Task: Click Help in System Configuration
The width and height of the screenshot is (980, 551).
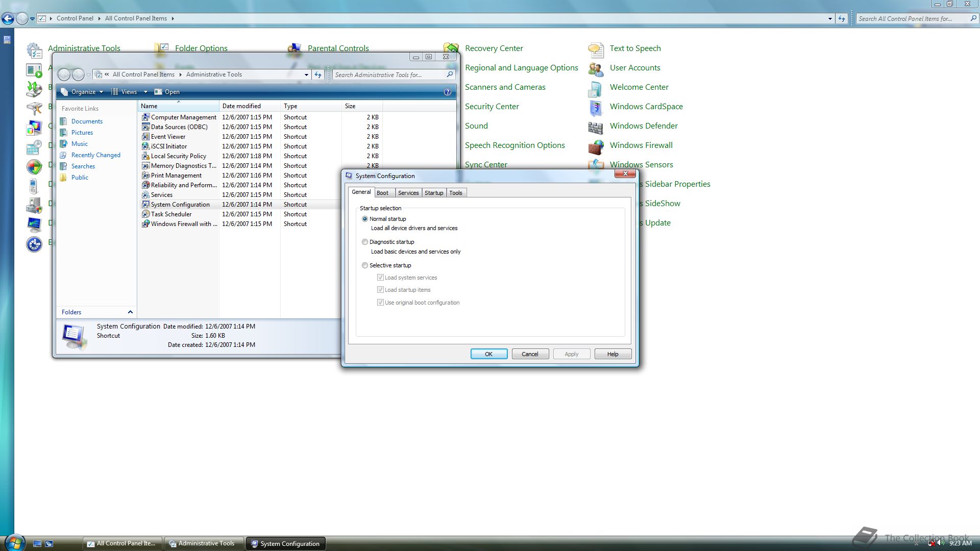Action: (x=613, y=354)
